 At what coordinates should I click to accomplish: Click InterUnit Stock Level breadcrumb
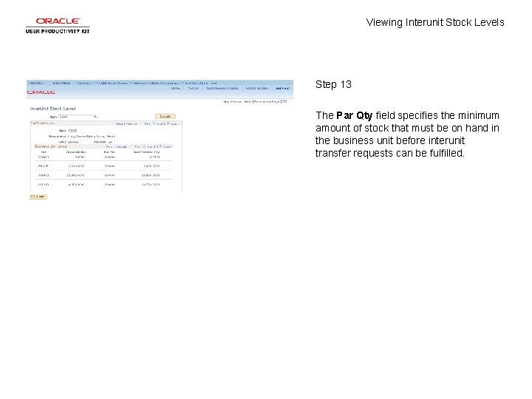pos(201,83)
